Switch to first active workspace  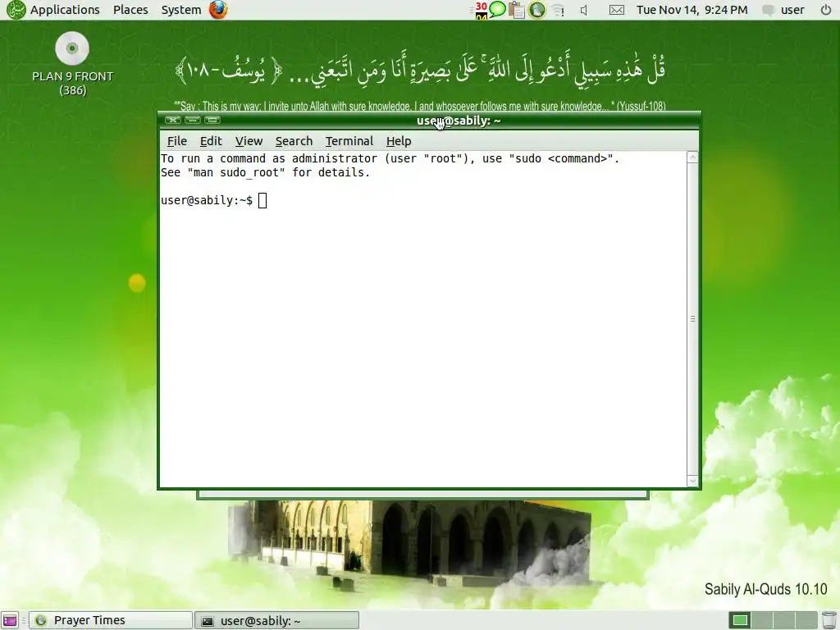(740, 620)
